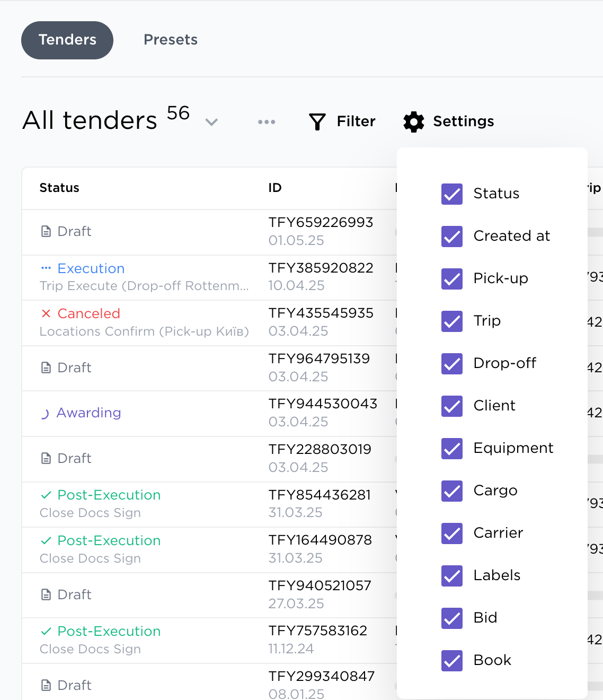This screenshot has width=603, height=700.
Task: Click the draft icon in TFY299340847 row
Action: [46, 685]
